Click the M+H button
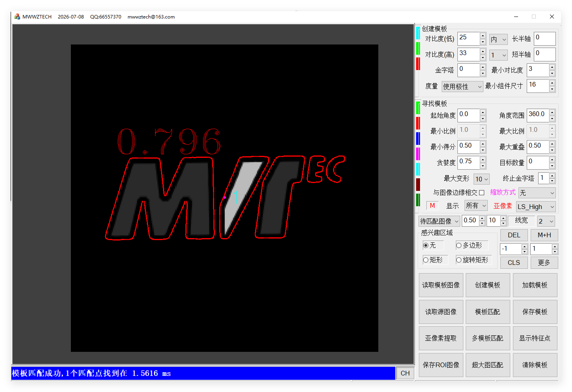572x392 pixels. [544, 235]
